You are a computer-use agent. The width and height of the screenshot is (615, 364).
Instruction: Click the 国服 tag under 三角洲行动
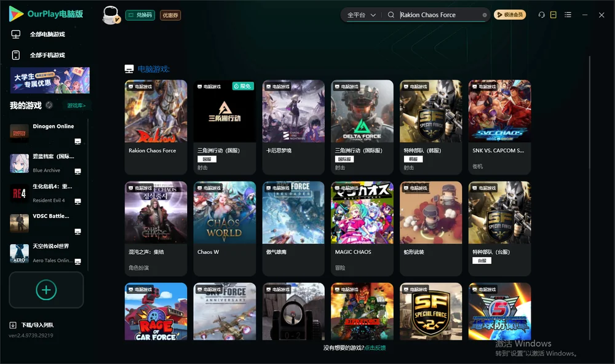pyautogui.click(x=207, y=159)
